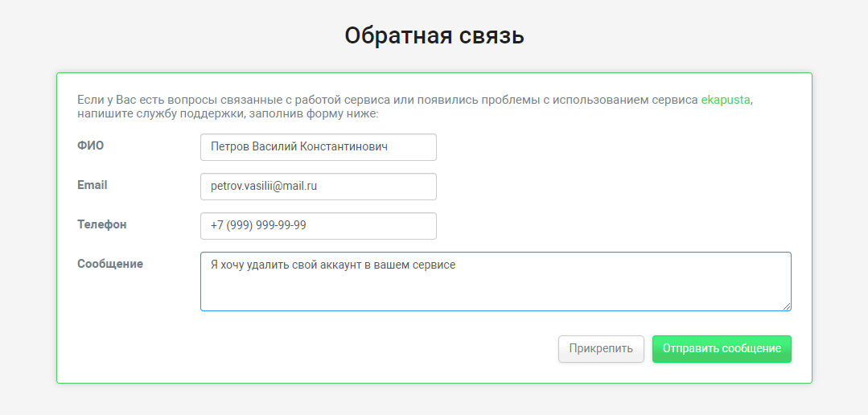Click the Email field label
Screen dimensions: 868x415
tap(92, 185)
